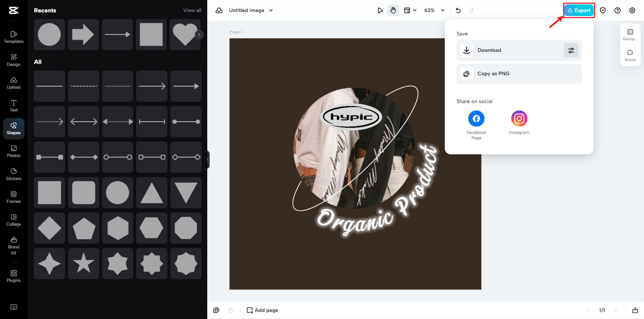Select the hypic logo on canvas
644x319 pixels.
tap(351, 118)
